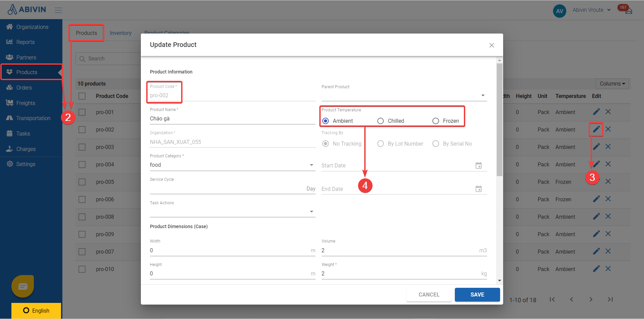Click the product Search box
The height and width of the screenshot is (319, 644).
tap(108, 59)
